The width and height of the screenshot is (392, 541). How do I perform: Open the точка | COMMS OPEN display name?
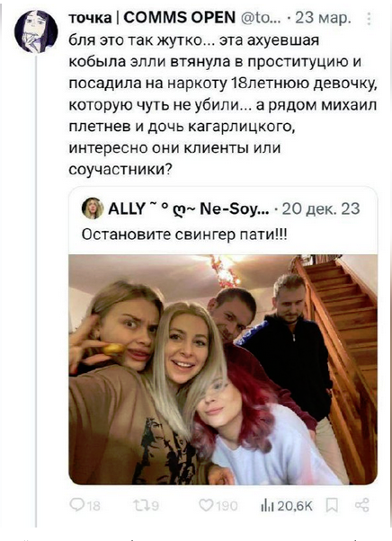(152, 17)
